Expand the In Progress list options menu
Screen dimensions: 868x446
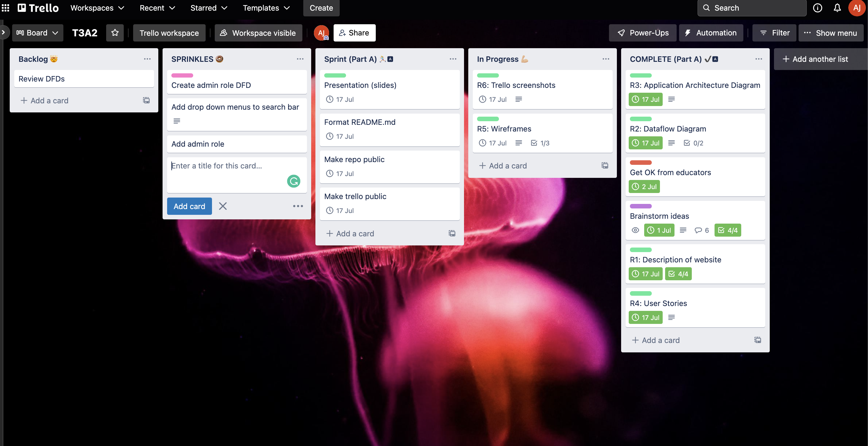click(x=605, y=58)
